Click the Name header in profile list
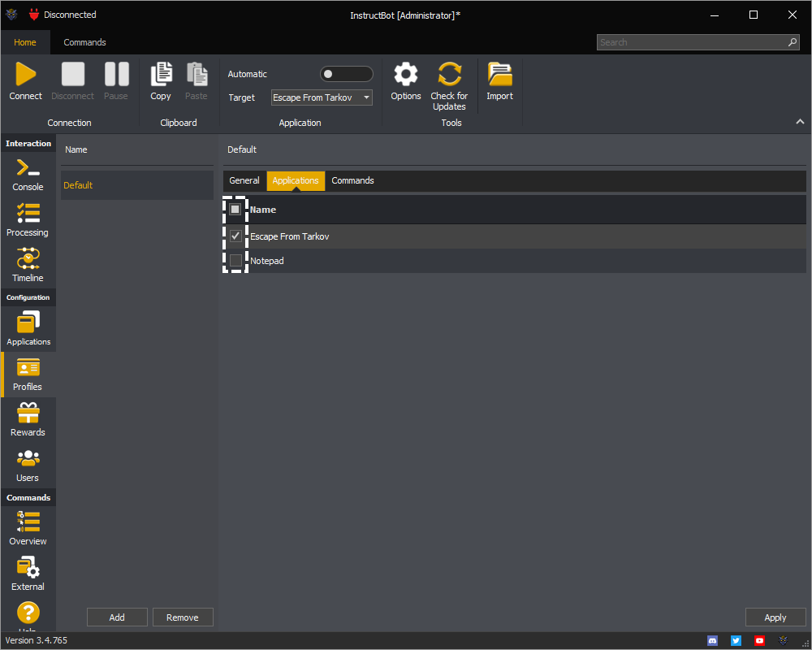The image size is (812, 650). [76, 149]
